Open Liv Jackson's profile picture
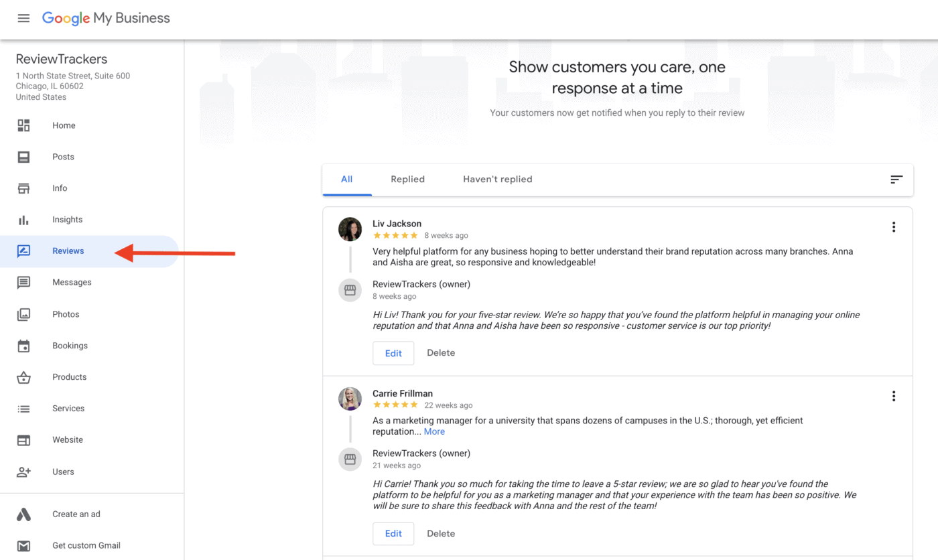 tap(350, 229)
